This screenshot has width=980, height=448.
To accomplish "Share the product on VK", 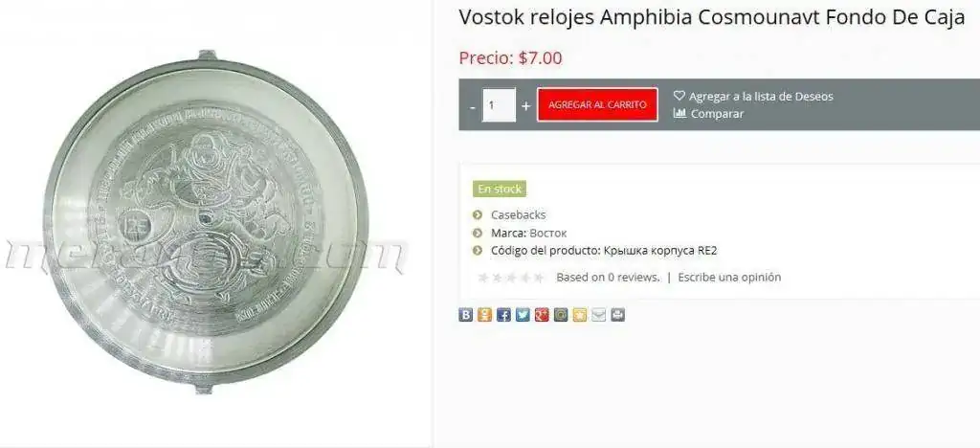I will point(466,315).
